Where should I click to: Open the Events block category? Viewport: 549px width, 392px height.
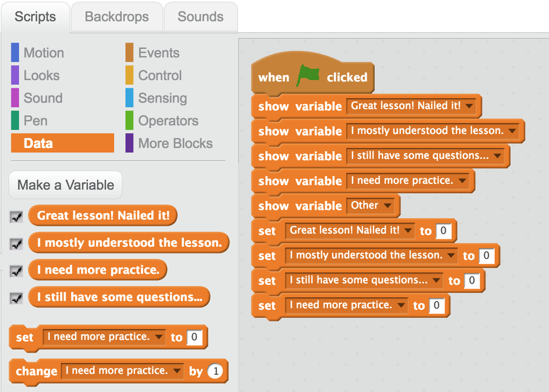click(x=158, y=53)
